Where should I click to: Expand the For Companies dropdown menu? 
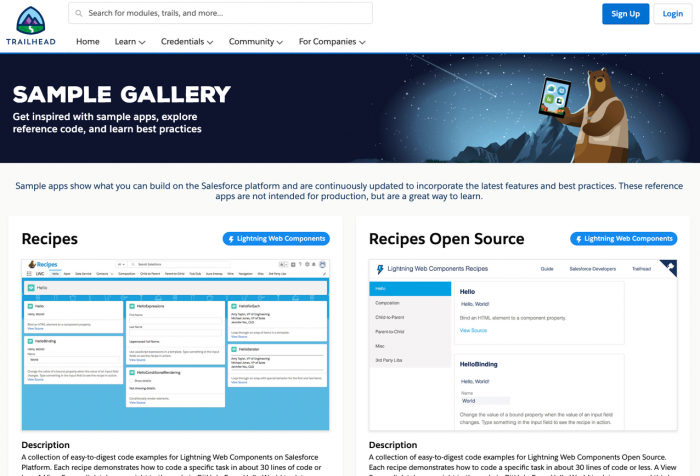click(332, 42)
